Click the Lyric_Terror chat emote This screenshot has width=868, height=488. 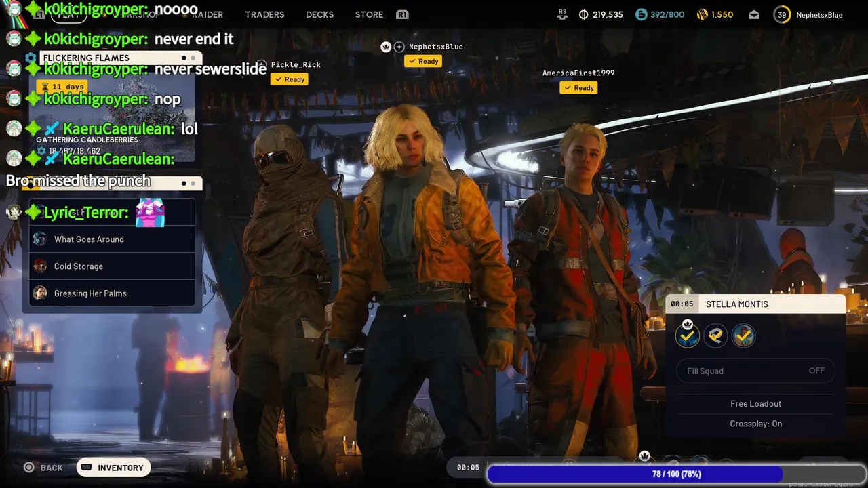tap(150, 213)
